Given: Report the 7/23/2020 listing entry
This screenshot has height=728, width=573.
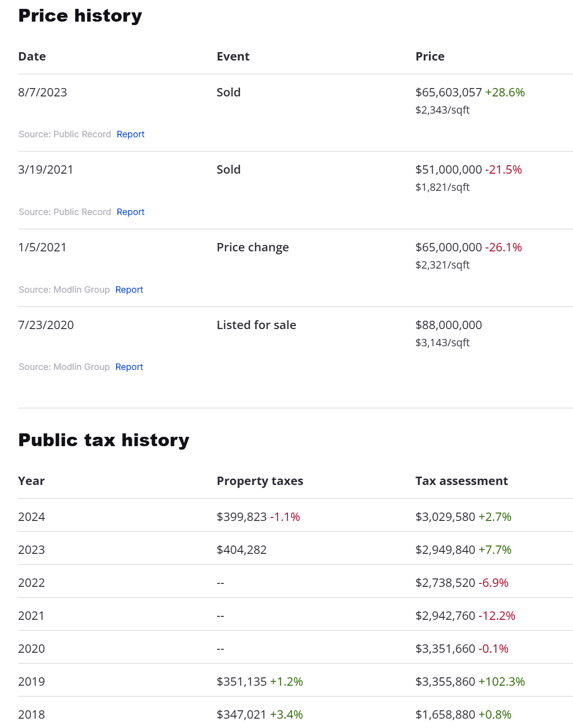Looking at the screenshot, I should [129, 367].
